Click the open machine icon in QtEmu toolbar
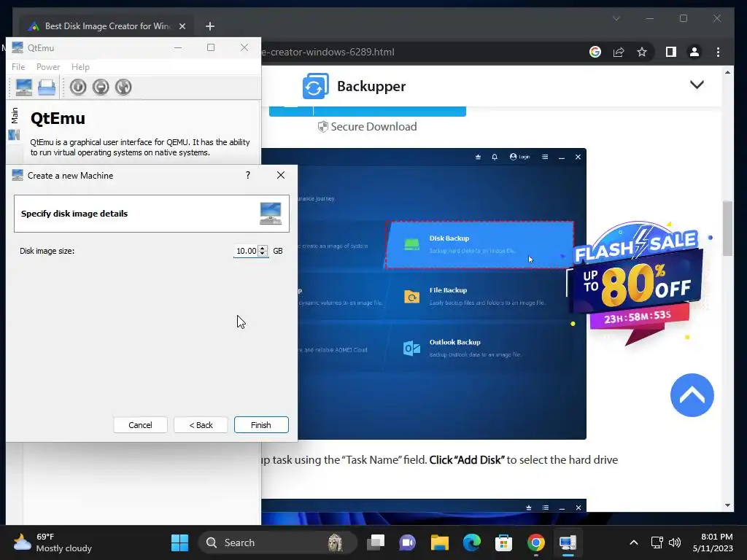 [47, 87]
